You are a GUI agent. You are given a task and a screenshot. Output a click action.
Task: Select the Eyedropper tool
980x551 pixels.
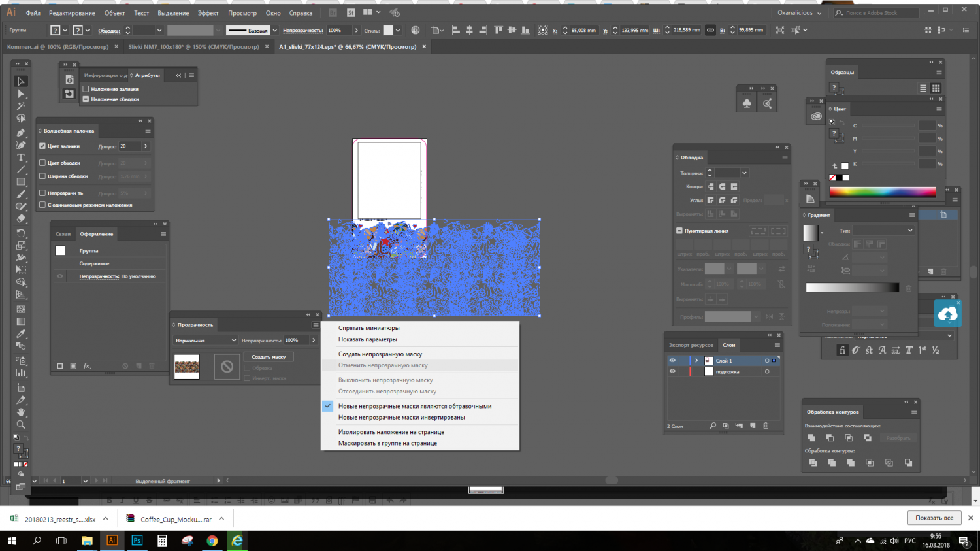click(x=21, y=334)
